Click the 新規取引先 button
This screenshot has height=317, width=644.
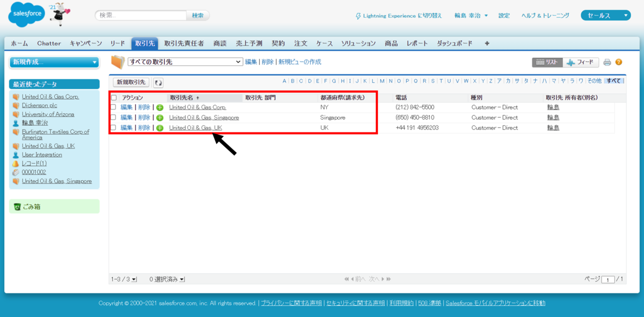pyautogui.click(x=131, y=83)
